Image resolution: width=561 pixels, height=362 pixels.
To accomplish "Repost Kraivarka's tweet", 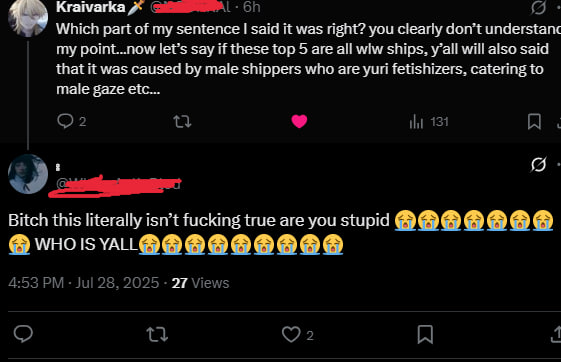I will click(x=182, y=122).
